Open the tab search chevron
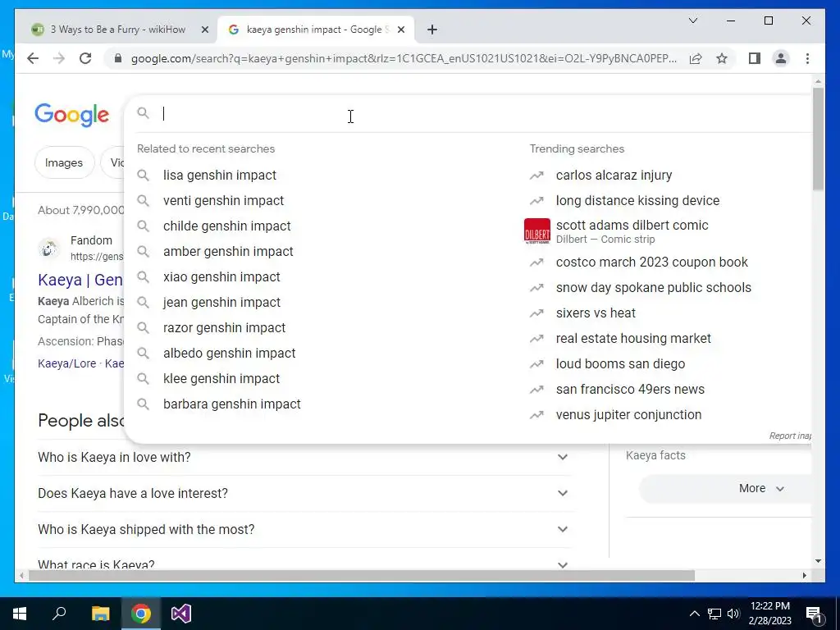 [x=692, y=21]
